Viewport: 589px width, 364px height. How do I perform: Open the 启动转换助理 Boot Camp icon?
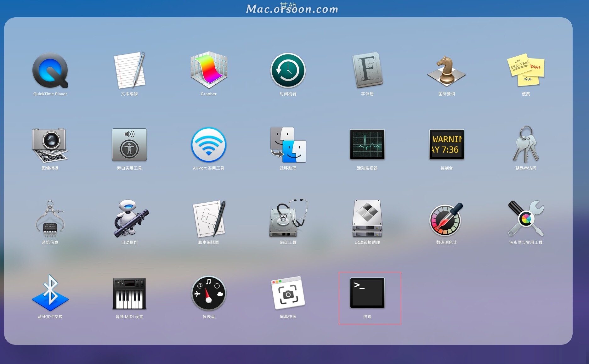(x=367, y=218)
